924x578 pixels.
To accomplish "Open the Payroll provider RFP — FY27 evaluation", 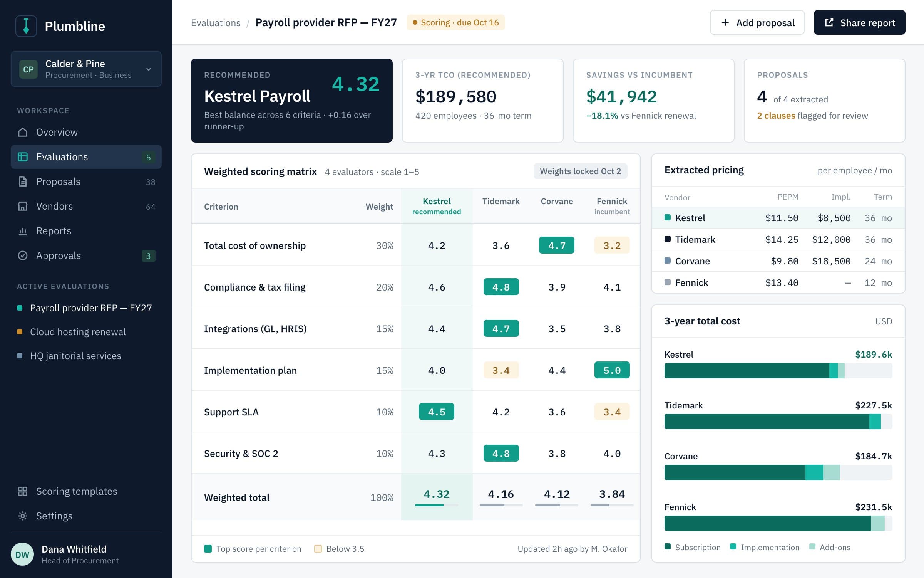I will pyautogui.click(x=86, y=308).
